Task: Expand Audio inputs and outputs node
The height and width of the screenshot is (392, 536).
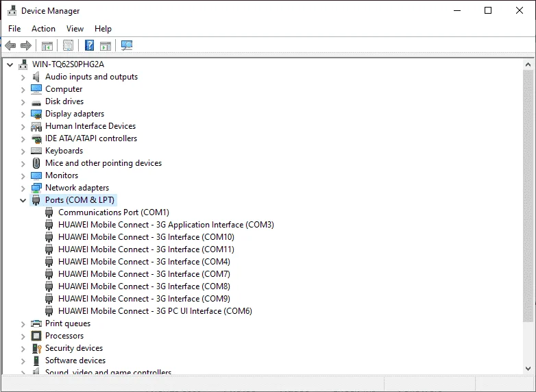Action: click(x=23, y=77)
